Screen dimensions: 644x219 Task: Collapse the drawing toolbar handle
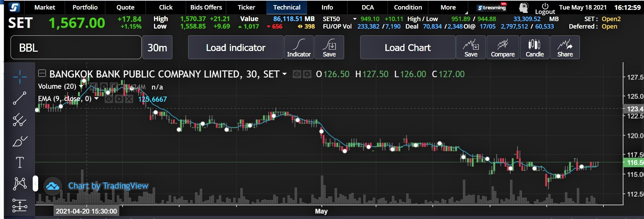click(35, 184)
